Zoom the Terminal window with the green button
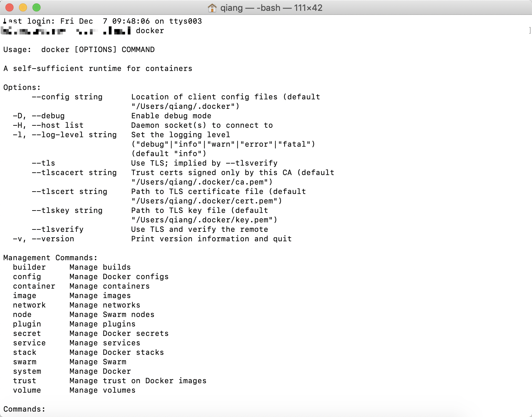This screenshot has height=417, width=532. tap(37, 7)
